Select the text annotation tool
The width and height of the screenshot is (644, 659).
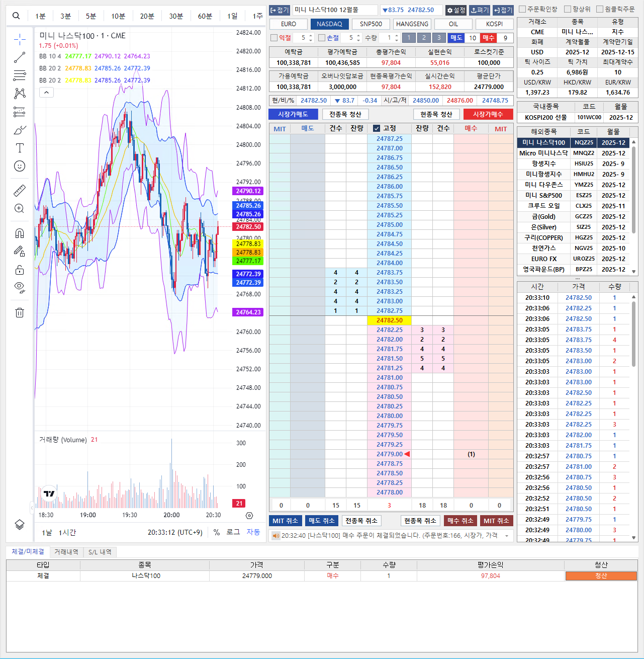tap(20, 148)
